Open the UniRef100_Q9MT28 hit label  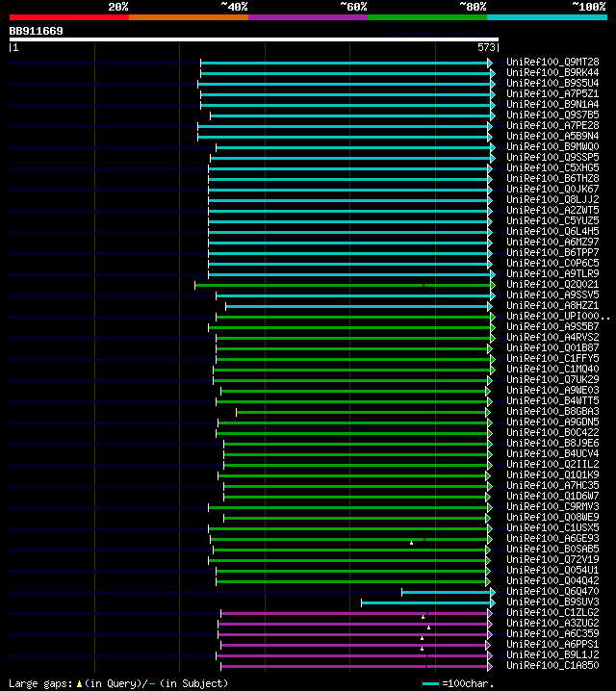[552, 63]
